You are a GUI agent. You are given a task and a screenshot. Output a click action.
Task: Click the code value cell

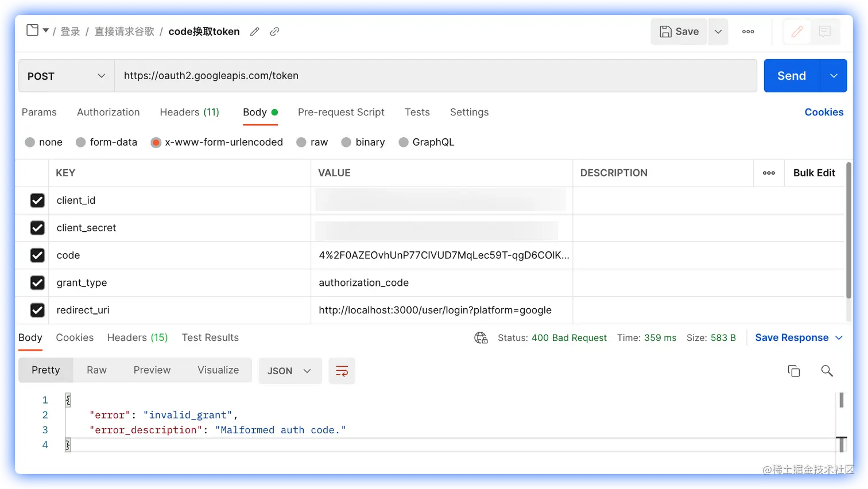tap(442, 255)
